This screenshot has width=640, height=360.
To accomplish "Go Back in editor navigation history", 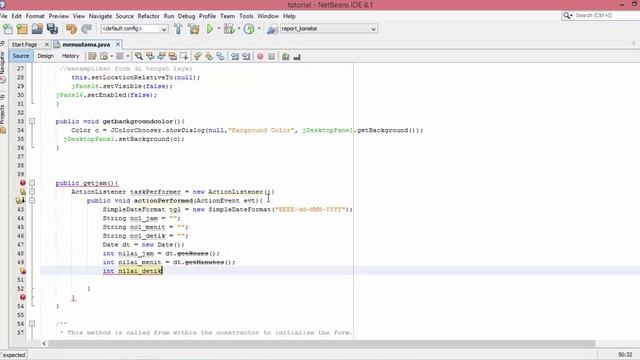I will click(x=104, y=56).
